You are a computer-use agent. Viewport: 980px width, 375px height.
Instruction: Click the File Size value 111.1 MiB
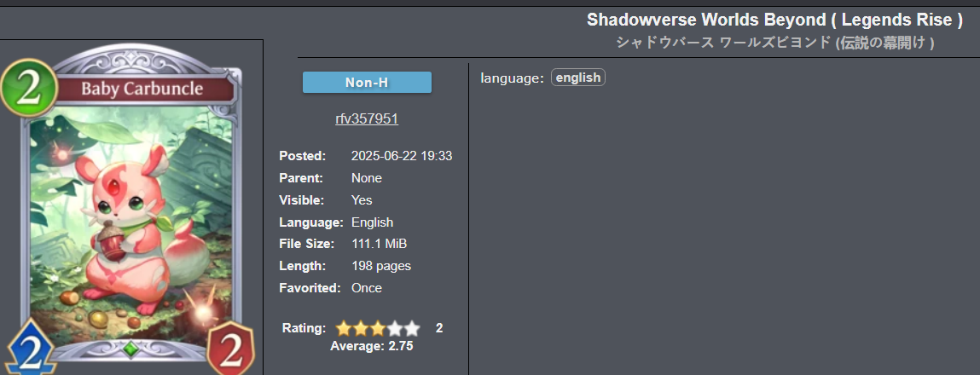click(x=380, y=244)
